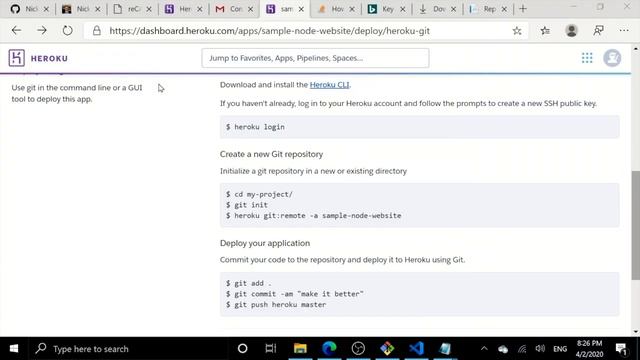Viewport: 640px width, 360px height.
Task: Open the volume speaker tray icon
Action: 540,349
